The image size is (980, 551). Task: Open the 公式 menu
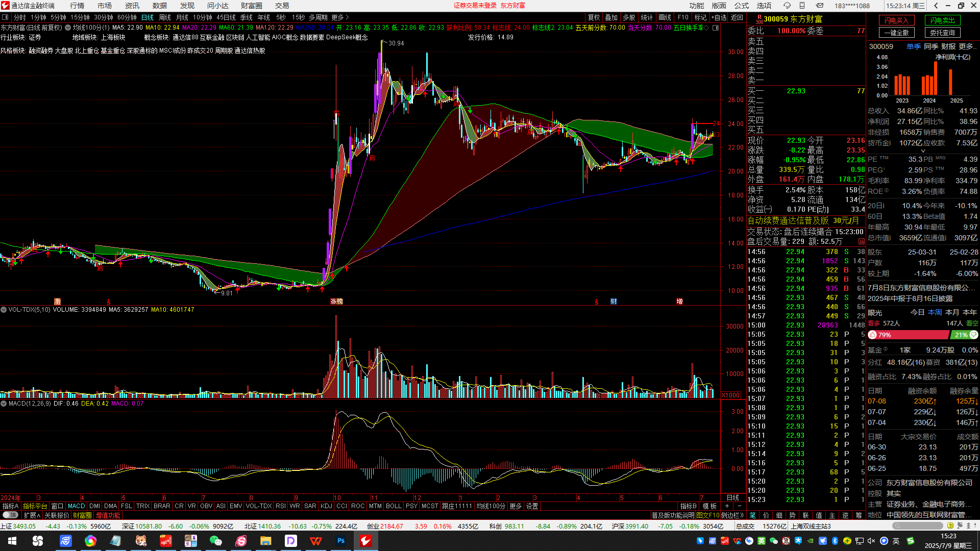742,6
